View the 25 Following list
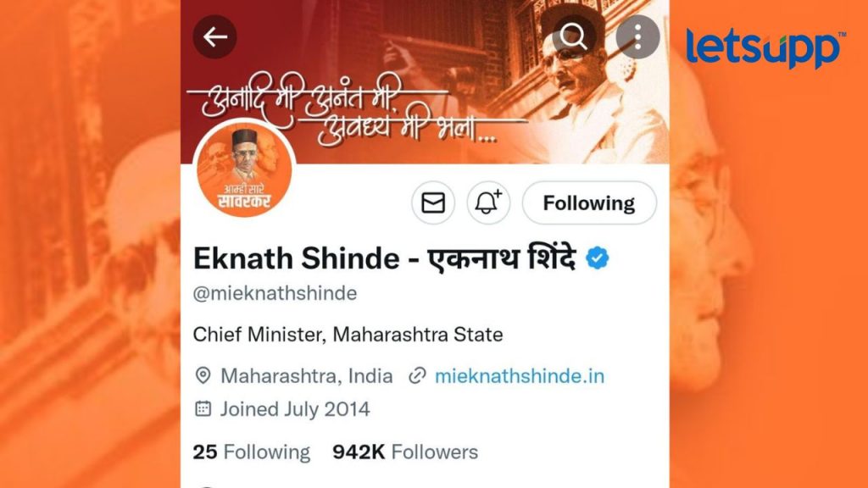868x488 pixels. [251, 452]
